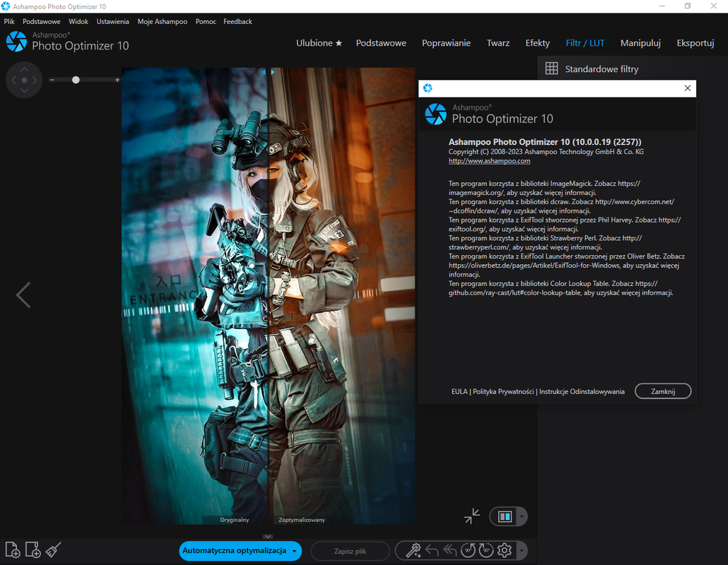Close the About dialog with the X
This screenshot has height=565, width=728.
click(688, 88)
